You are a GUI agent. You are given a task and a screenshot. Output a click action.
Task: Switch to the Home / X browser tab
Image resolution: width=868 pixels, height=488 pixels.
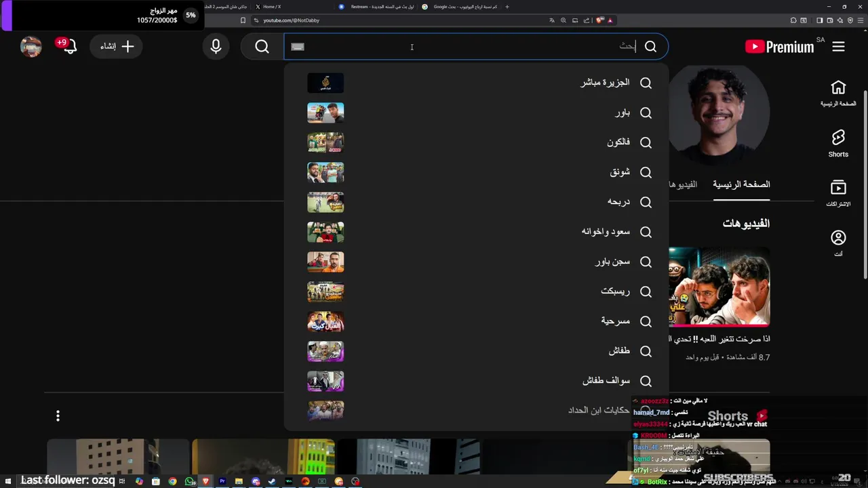click(x=292, y=7)
